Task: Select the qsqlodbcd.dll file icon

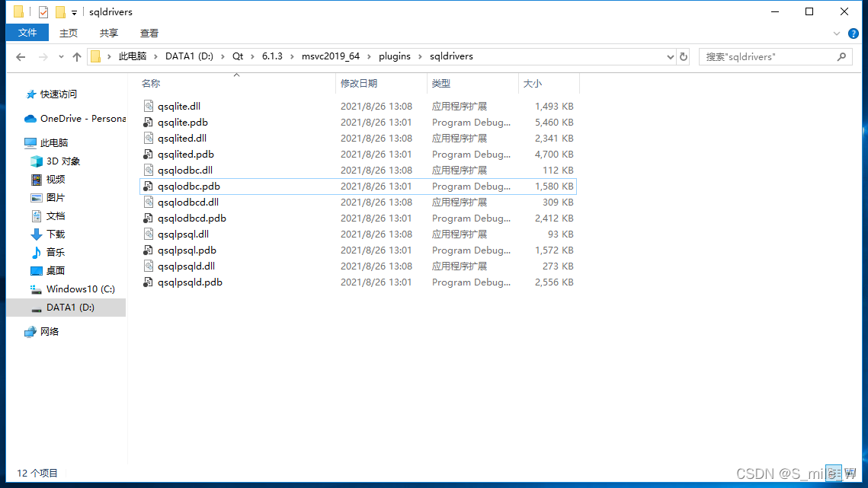Action: click(x=149, y=203)
